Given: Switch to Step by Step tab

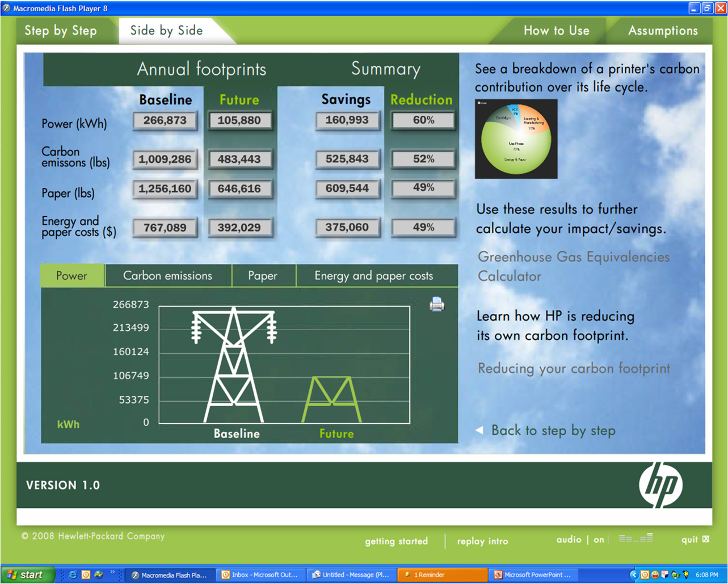Looking at the screenshot, I should pyautogui.click(x=61, y=31).
